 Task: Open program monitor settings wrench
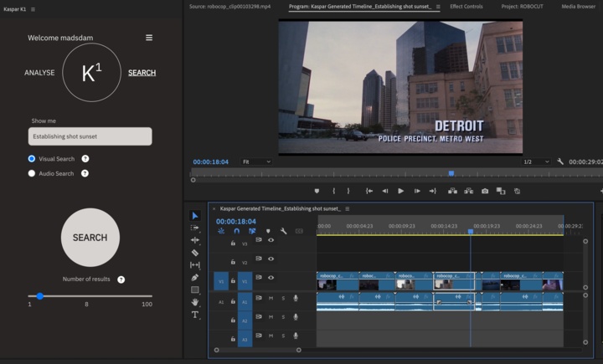pyautogui.click(x=560, y=161)
